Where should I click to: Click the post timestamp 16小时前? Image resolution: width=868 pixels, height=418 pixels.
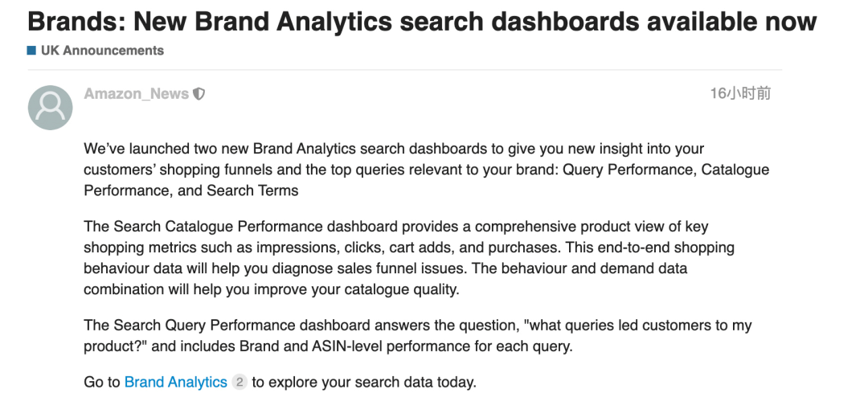(x=740, y=94)
